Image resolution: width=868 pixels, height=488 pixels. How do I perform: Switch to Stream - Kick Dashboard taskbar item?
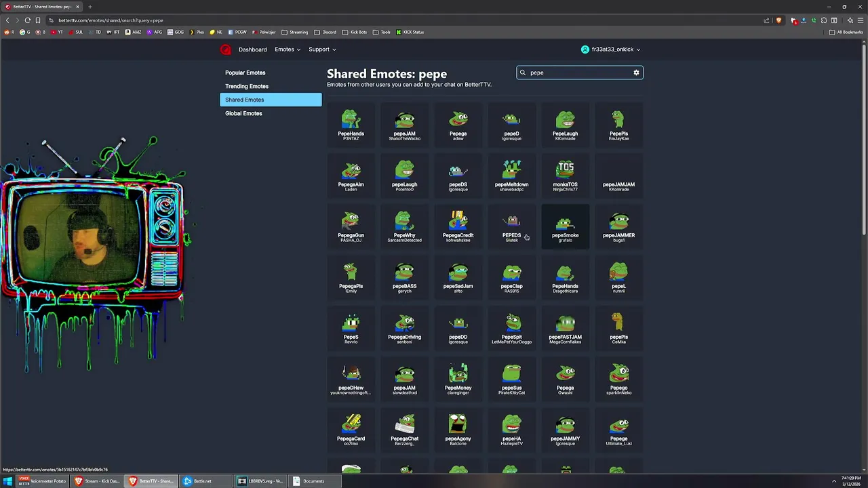(x=98, y=481)
